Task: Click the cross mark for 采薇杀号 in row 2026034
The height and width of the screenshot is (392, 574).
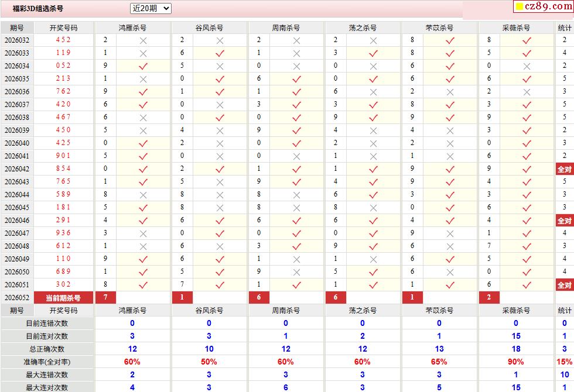Action: (527, 66)
